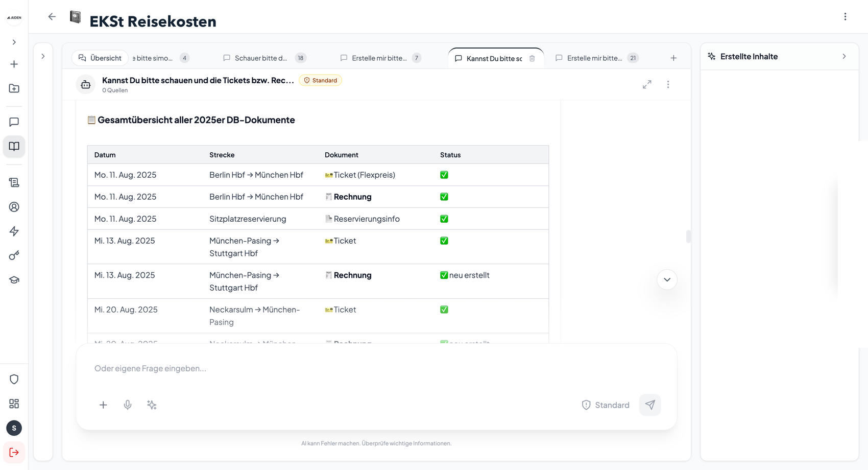Click the chat bot avatar icon
Viewport: 868px width, 470px height.
(86, 84)
